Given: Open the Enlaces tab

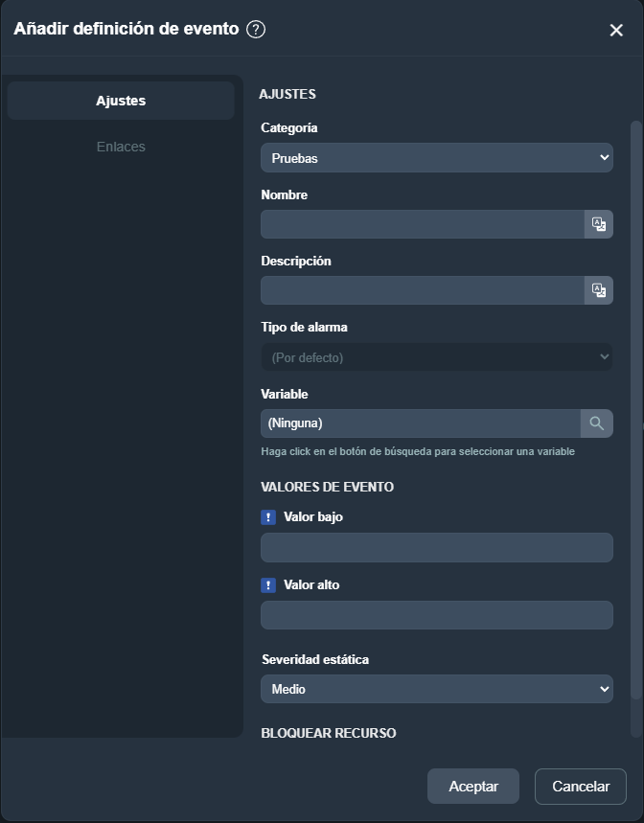Looking at the screenshot, I should pyautogui.click(x=121, y=147).
